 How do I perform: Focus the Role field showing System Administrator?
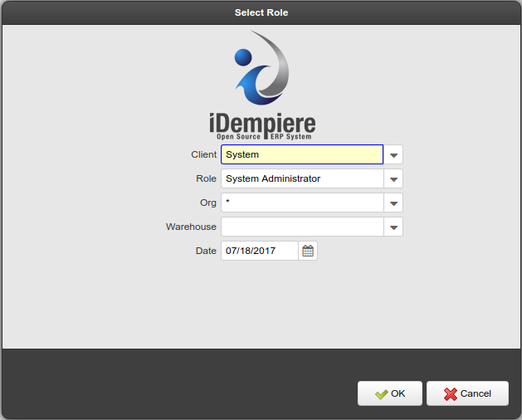coord(302,179)
